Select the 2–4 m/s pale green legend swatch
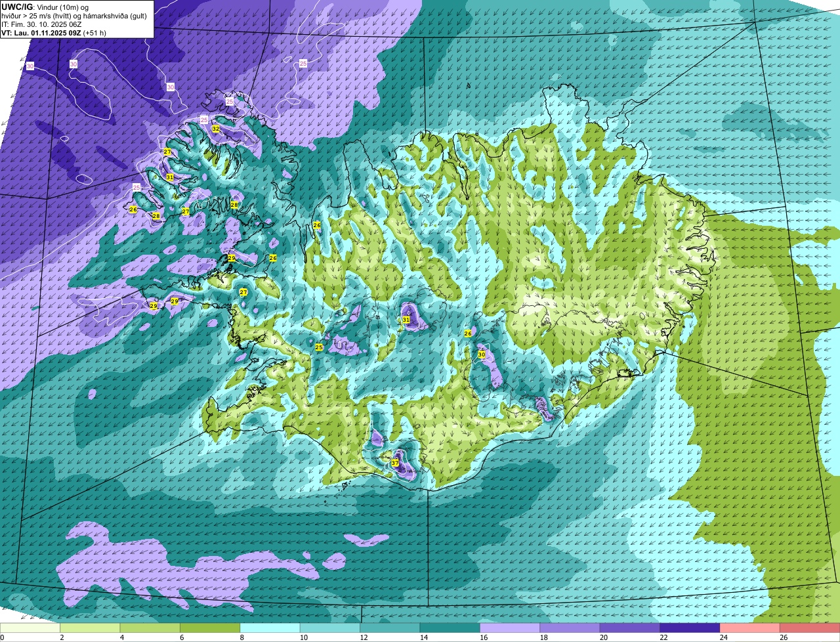This screenshot has height=642, width=840. [x=91, y=628]
